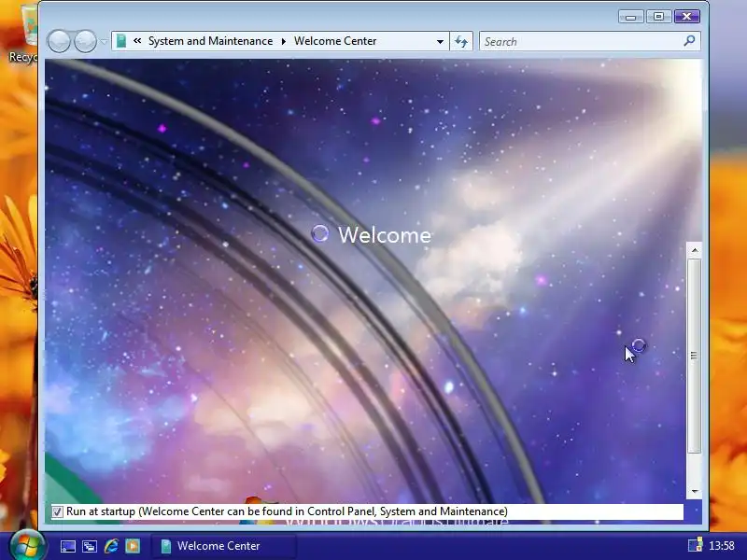This screenshot has width=747, height=560.
Task: Click the double chevron in address bar
Action: click(x=137, y=41)
